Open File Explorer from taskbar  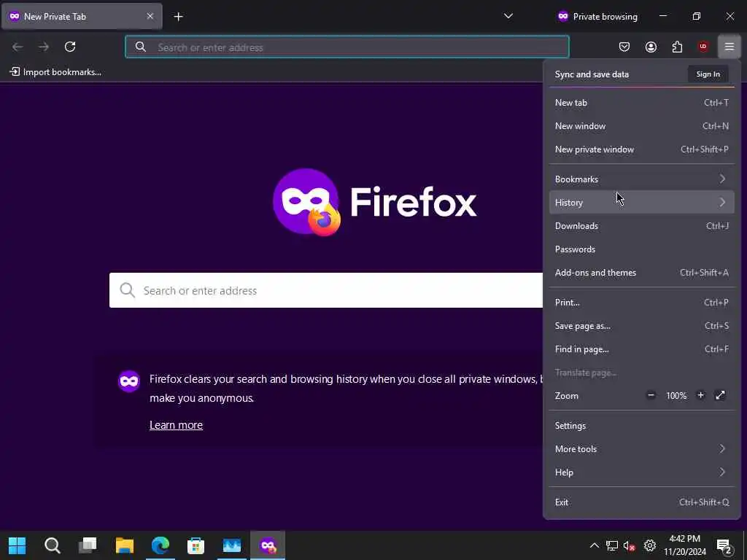[124, 545]
